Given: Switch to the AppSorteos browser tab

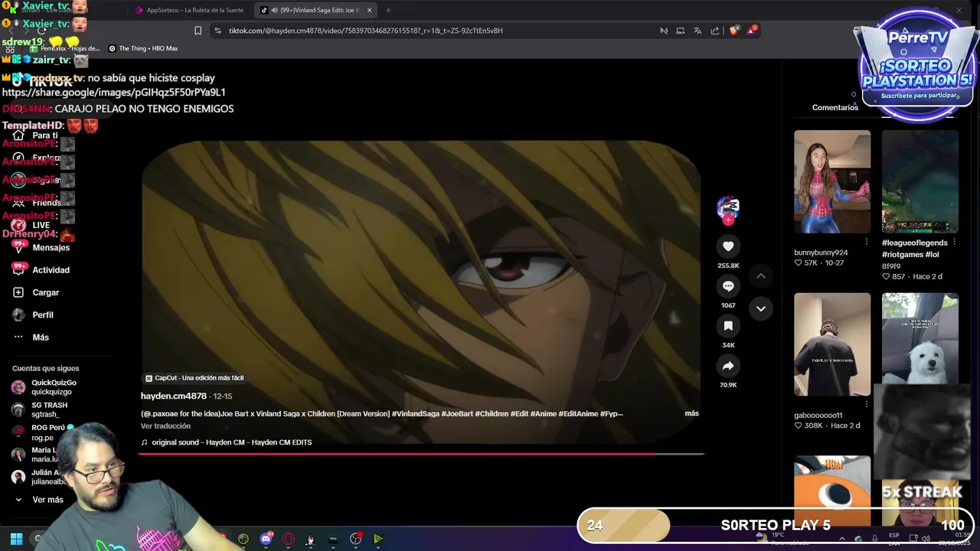Looking at the screenshot, I should point(189,10).
